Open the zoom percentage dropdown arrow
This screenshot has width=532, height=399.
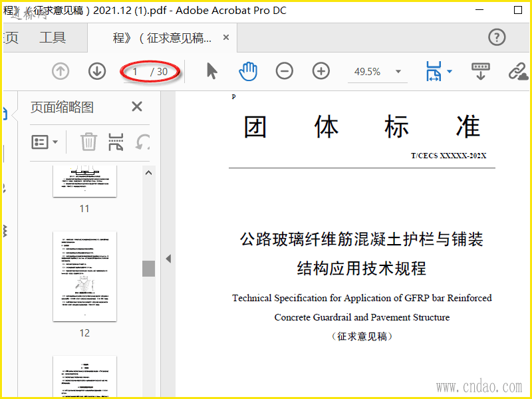pos(398,72)
